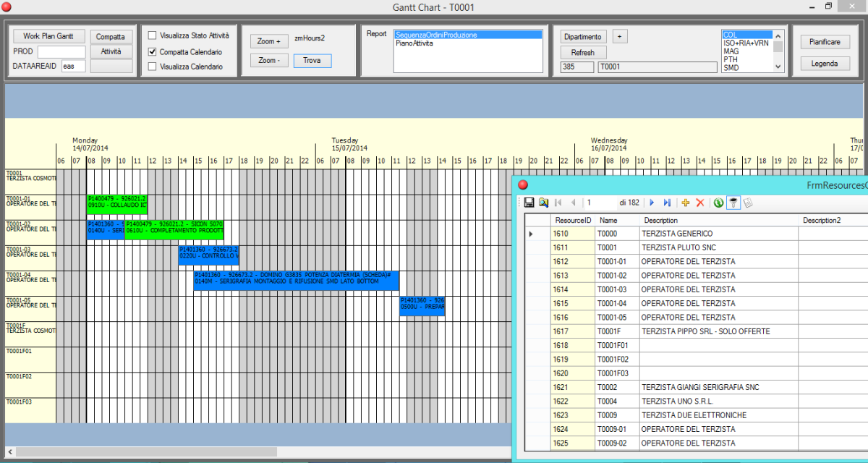Go to first record in FrmResources navigator

pos(558,203)
